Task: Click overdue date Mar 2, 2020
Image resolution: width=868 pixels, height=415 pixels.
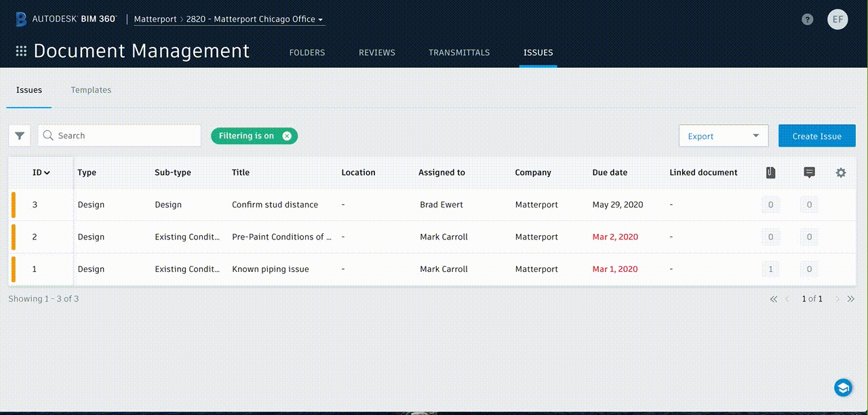Action: pos(615,237)
